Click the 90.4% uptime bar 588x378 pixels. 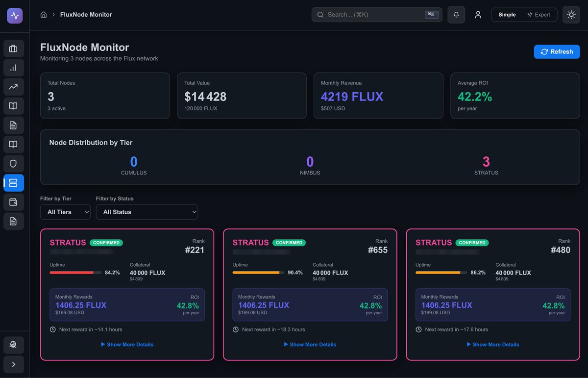click(x=258, y=273)
